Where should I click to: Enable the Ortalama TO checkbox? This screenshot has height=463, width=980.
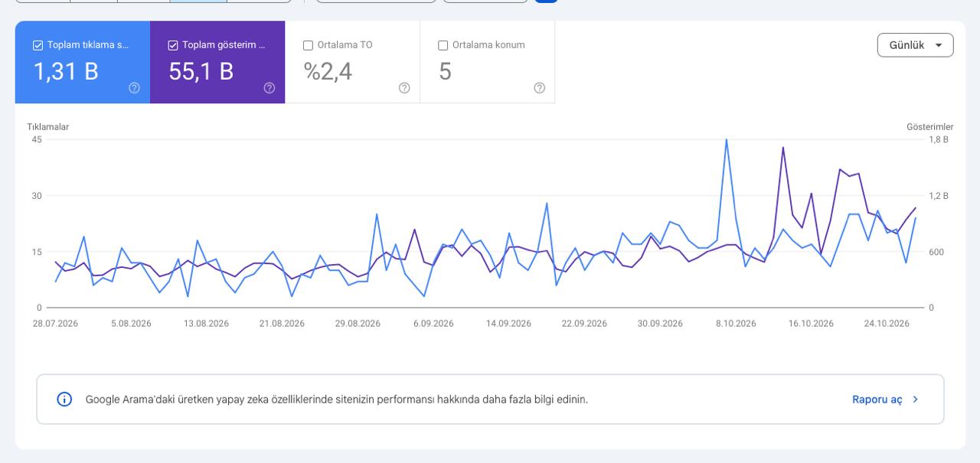[x=308, y=45]
